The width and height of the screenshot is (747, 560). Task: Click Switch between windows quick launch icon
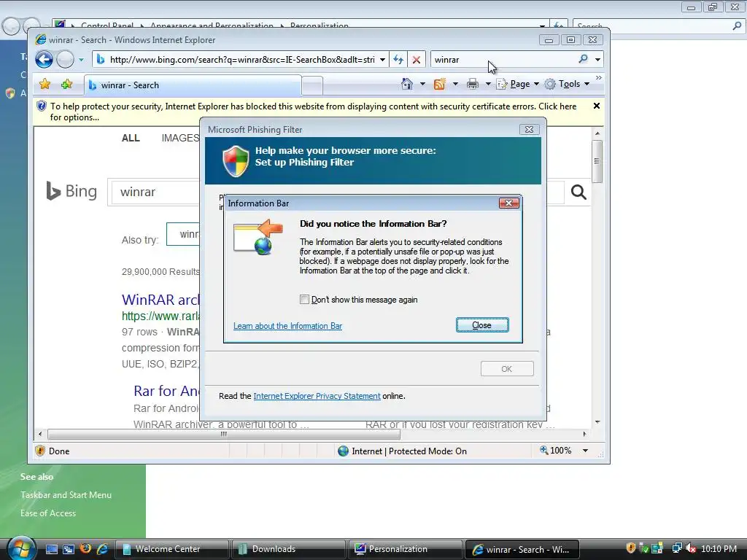point(69,549)
